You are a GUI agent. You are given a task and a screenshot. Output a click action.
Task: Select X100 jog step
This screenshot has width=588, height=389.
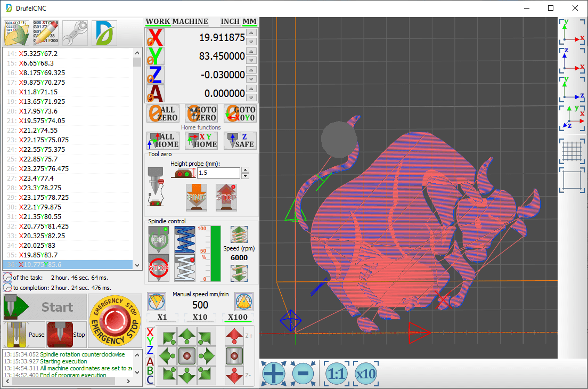coord(238,318)
